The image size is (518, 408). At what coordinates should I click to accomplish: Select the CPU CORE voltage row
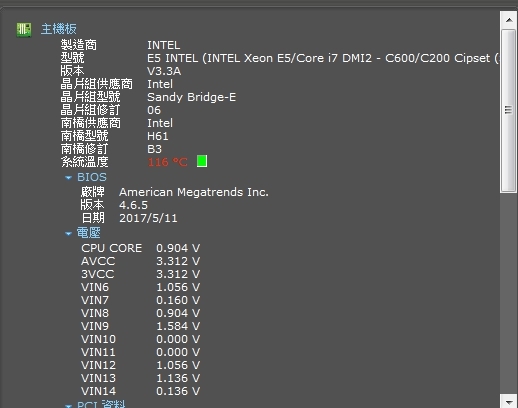[140, 248]
